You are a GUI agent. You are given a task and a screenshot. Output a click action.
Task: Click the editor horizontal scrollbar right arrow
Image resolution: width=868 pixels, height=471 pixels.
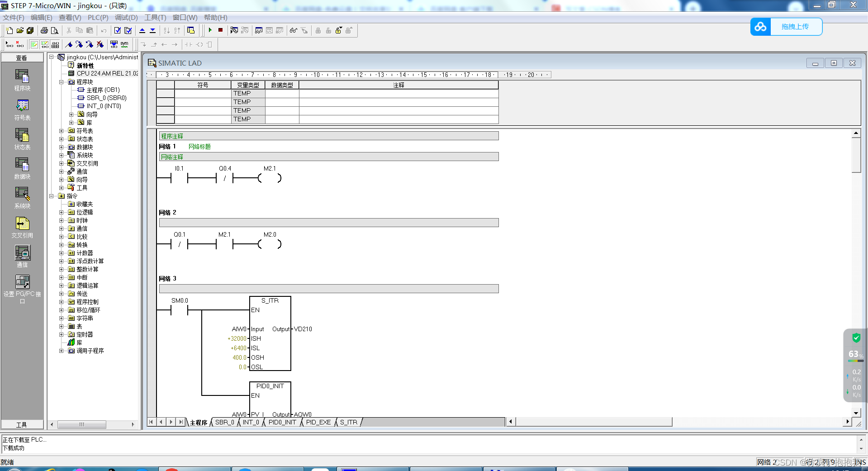[x=847, y=422]
